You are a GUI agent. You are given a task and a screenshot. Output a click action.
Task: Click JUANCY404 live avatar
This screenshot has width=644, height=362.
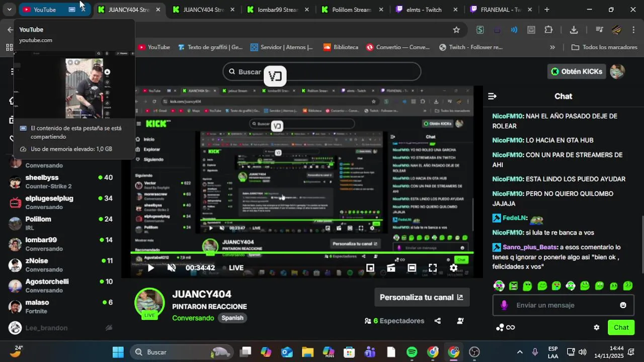click(149, 303)
